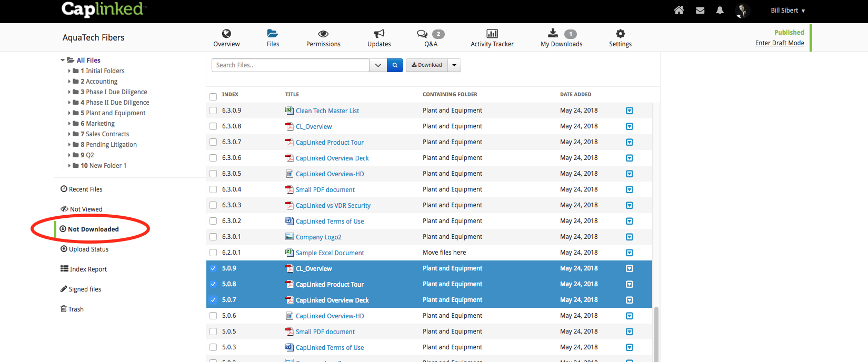Check the box for row 6.3.0.8
The height and width of the screenshot is (362, 868).
tap(213, 126)
